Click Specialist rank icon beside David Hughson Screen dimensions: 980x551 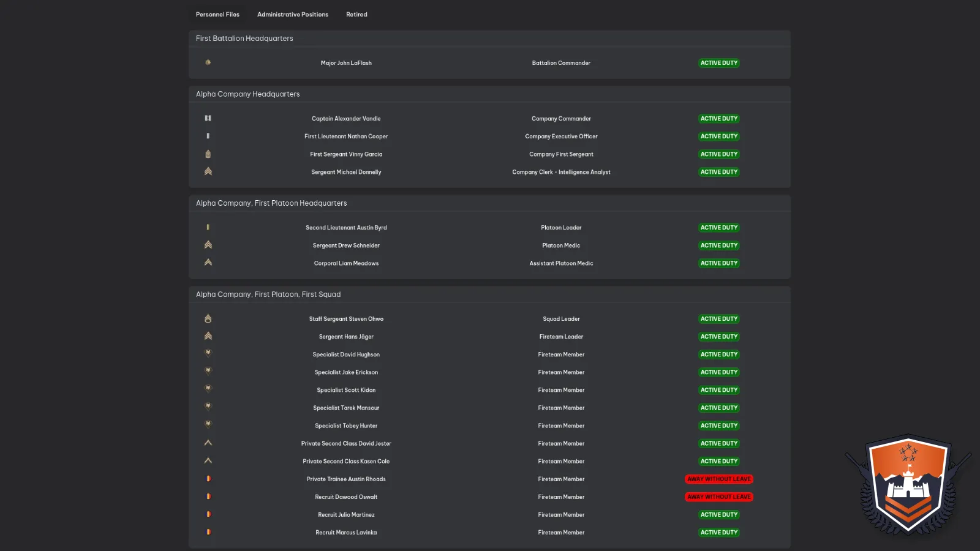208,353
